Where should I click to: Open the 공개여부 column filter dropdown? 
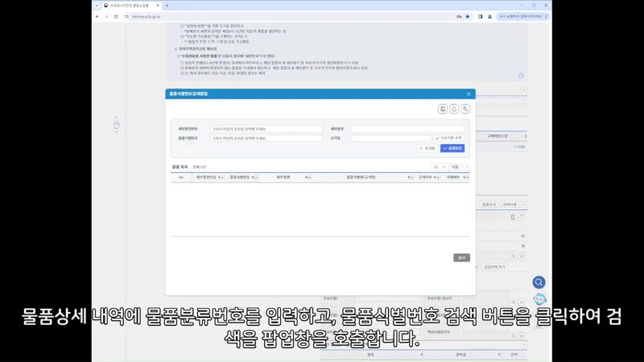pos(437,177)
